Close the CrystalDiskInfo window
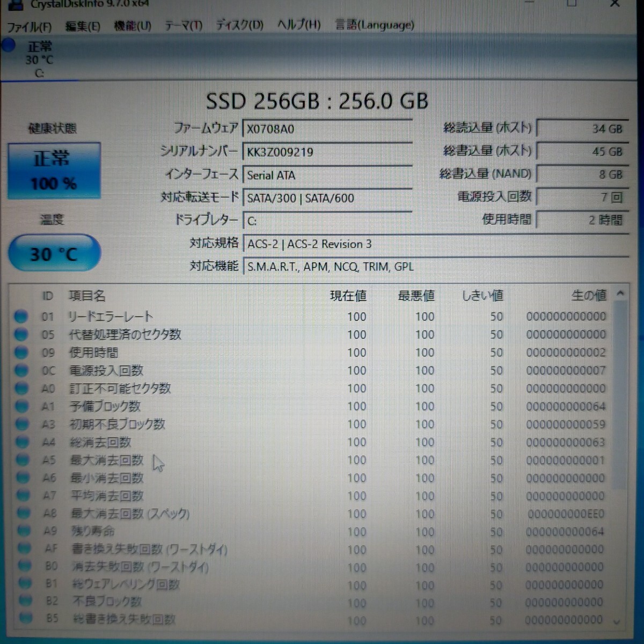 [615, 4]
